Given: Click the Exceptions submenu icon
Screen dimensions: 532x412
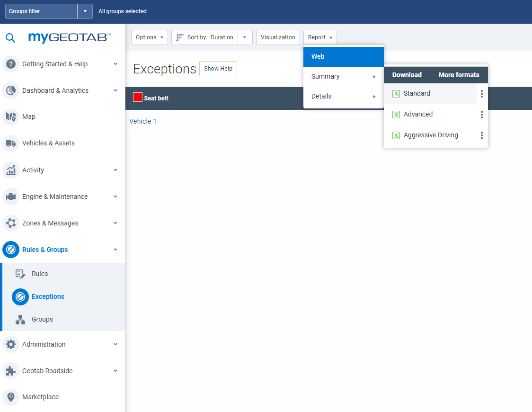Looking at the screenshot, I should coord(20,296).
